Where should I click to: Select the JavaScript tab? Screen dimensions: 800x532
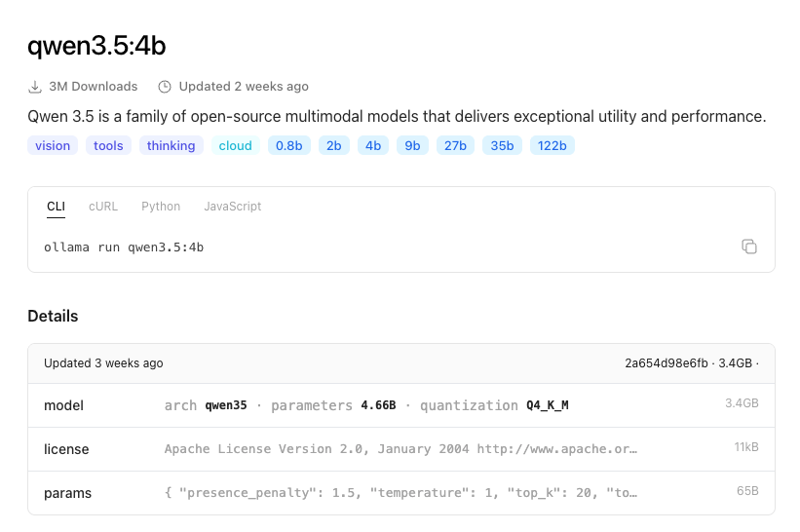pos(232,207)
